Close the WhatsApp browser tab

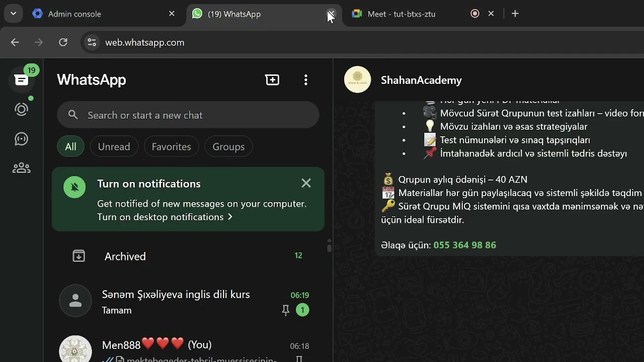pyautogui.click(x=331, y=14)
